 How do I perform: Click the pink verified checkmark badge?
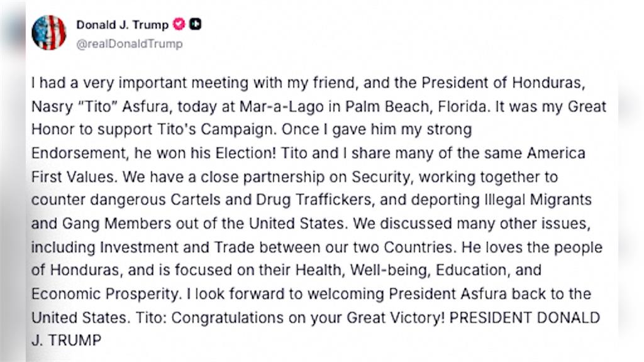[x=179, y=25]
